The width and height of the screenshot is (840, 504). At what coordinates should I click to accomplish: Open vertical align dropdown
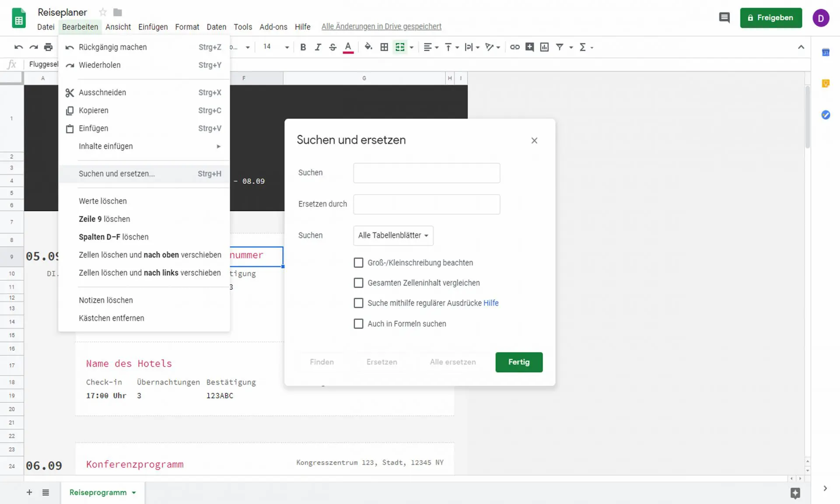click(x=451, y=47)
